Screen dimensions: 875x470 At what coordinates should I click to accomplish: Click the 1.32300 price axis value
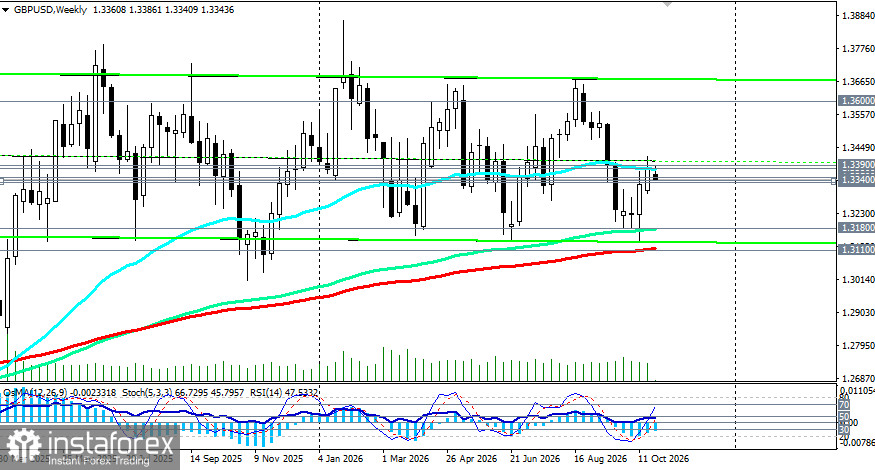(858, 214)
